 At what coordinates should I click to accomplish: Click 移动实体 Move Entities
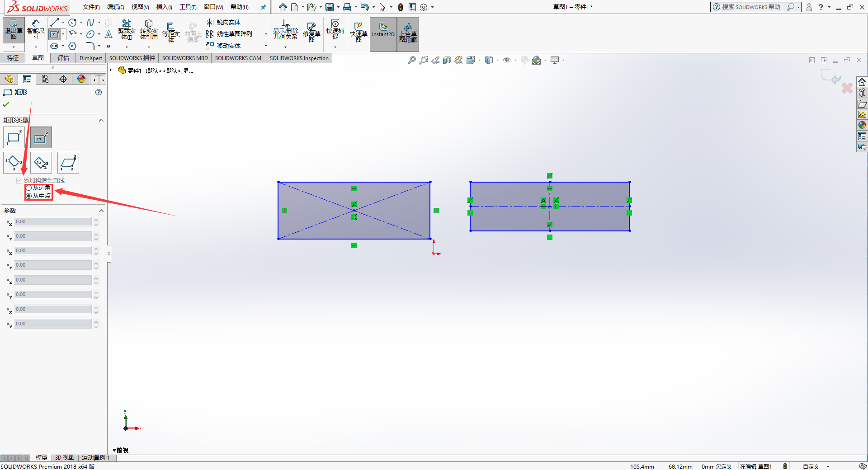pos(223,46)
